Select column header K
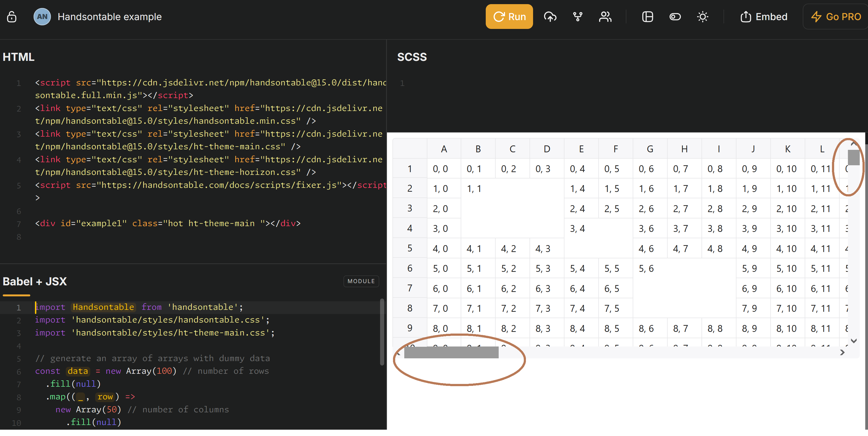This screenshot has height=436, width=868. coord(788,149)
